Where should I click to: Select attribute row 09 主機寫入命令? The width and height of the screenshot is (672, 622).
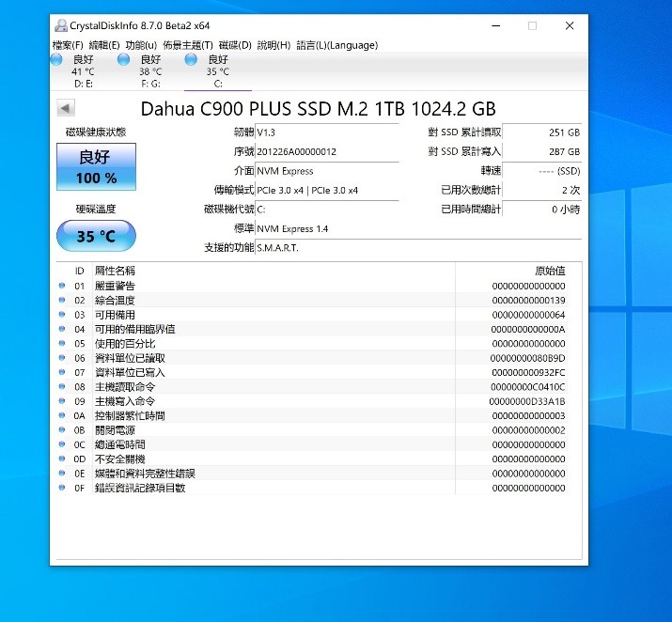(x=313, y=401)
